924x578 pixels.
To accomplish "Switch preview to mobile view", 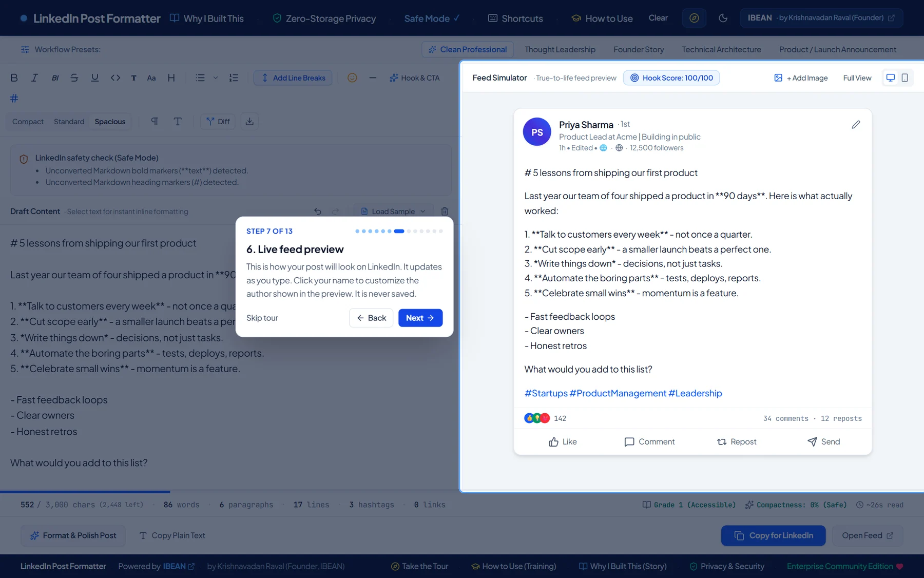I will pyautogui.click(x=905, y=78).
